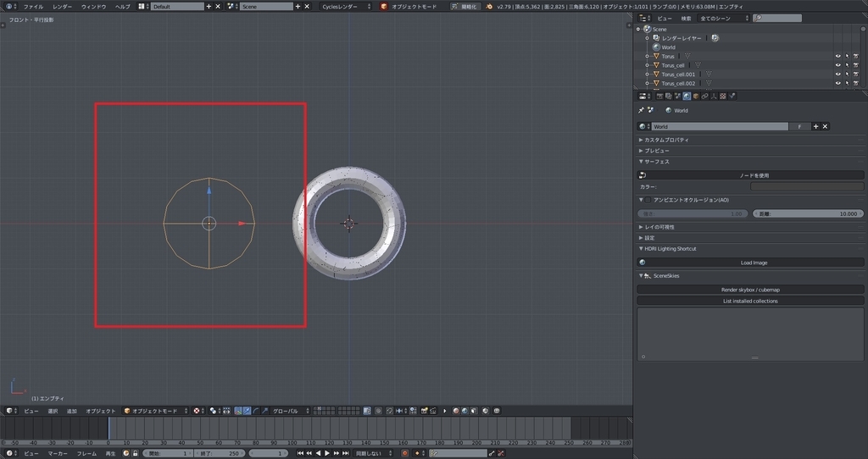
Task: Jump to the timeline's end frame
Action: [x=346, y=453]
